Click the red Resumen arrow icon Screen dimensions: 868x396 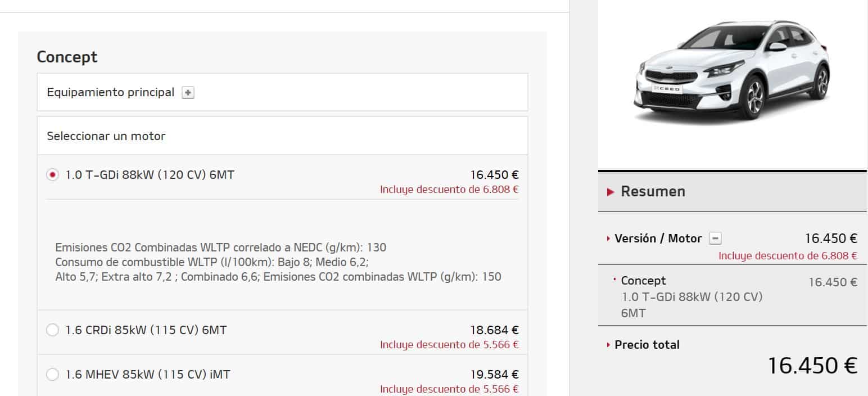611,192
